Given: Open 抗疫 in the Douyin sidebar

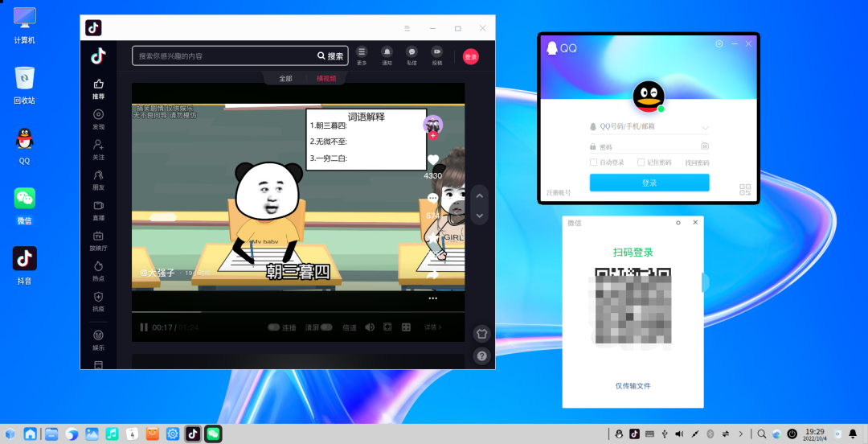Looking at the screenshot, I should click(x=99, y=302).
